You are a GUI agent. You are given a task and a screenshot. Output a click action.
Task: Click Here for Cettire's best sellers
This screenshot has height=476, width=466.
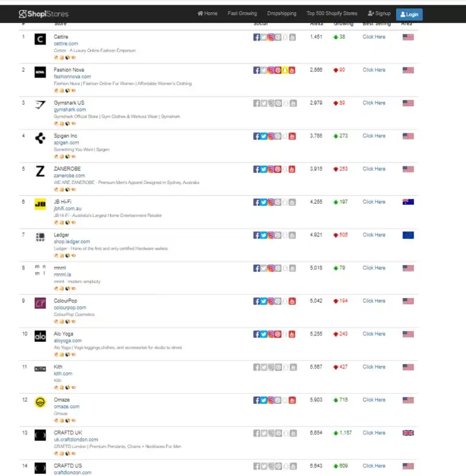374,37
